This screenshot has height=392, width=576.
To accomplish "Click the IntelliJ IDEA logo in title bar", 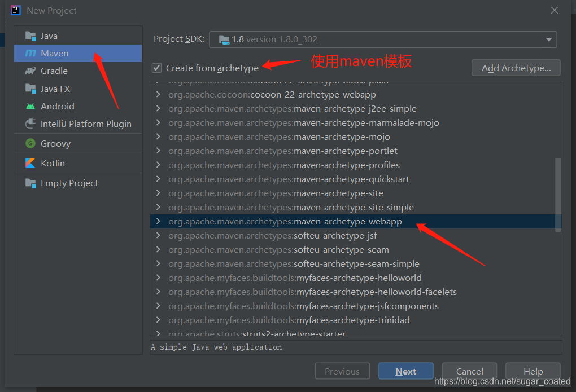I will pyautogui.click(x=16, y=10).
